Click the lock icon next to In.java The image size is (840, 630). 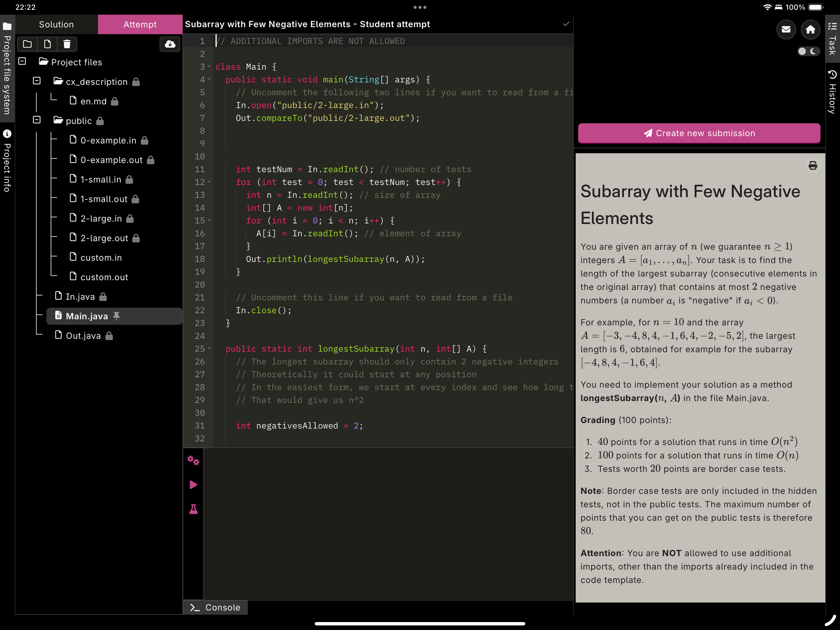point(103,297)
